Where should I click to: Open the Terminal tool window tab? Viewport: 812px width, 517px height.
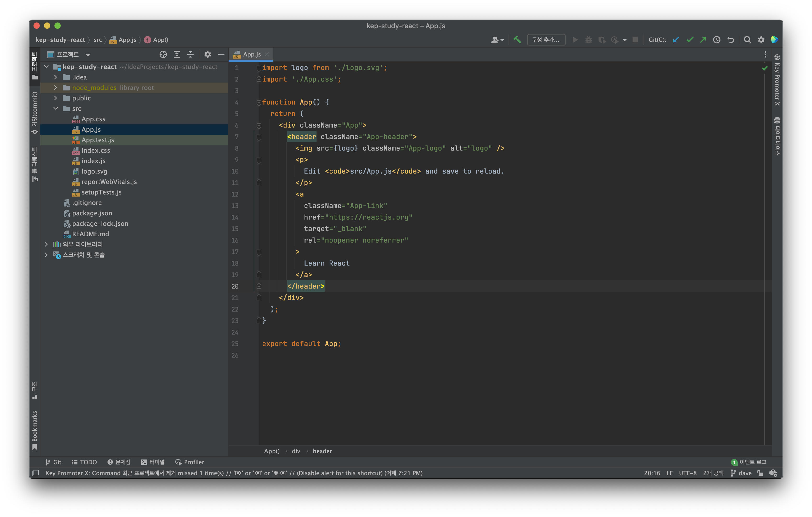(x=153, y=462)
